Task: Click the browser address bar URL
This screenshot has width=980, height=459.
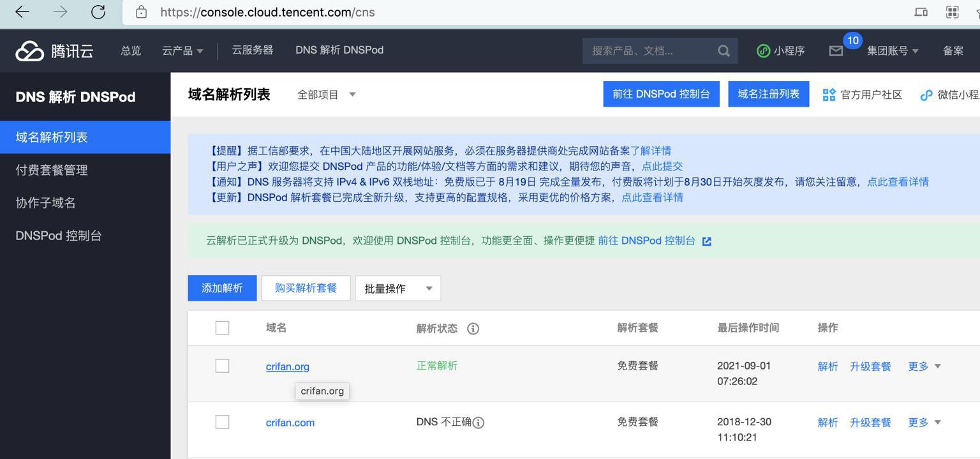Action: tap(267, 12)
